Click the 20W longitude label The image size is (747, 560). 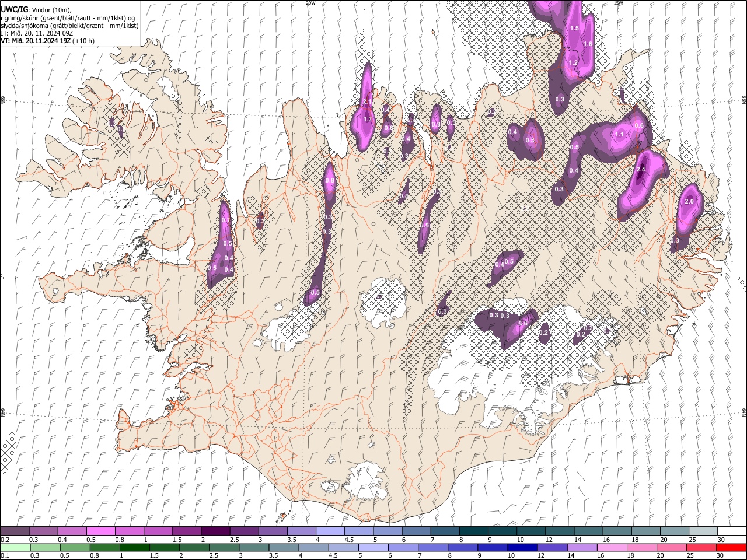tap(310, 3)
